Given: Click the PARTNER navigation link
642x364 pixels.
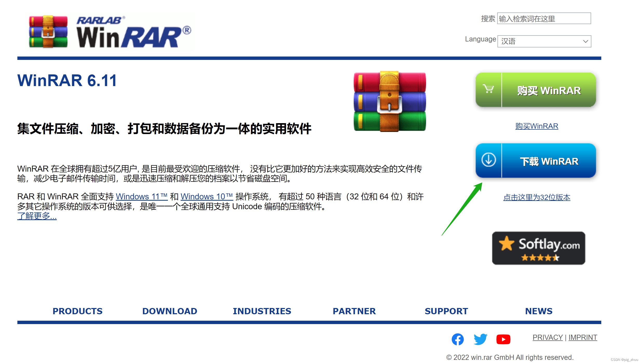Looking at the screenshot, I should tap(354, 311).
